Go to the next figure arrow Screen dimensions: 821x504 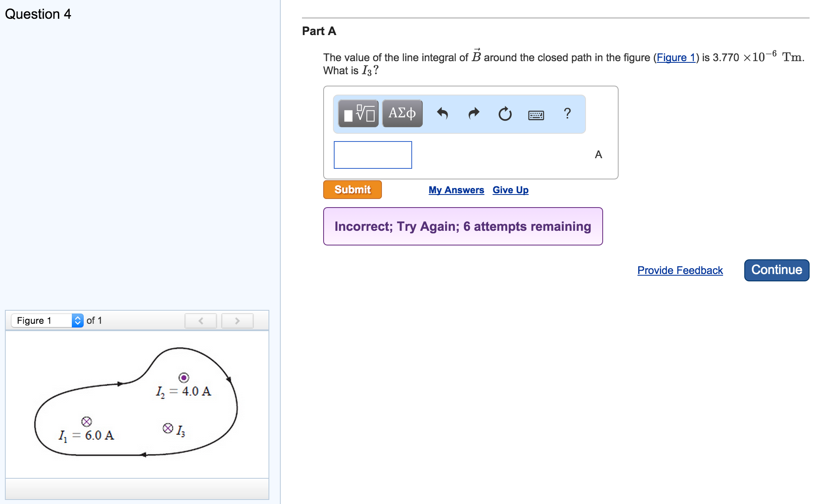point(237,321)
